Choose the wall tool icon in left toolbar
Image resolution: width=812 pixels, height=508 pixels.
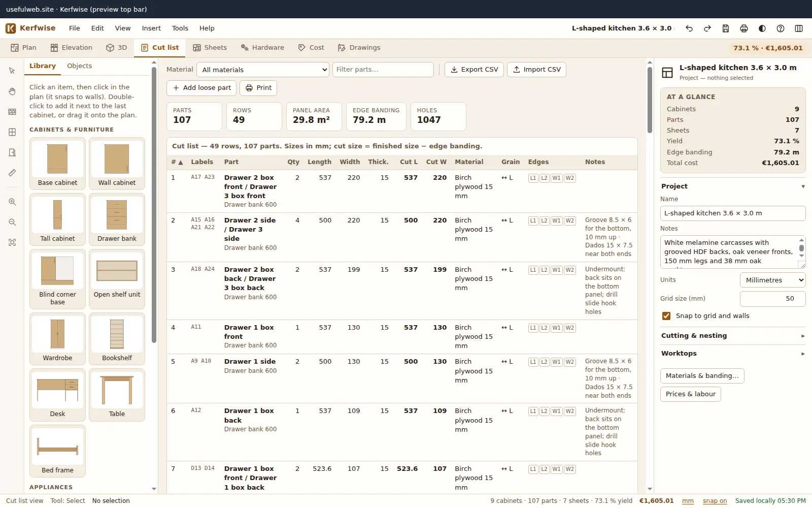coord(12,112)
